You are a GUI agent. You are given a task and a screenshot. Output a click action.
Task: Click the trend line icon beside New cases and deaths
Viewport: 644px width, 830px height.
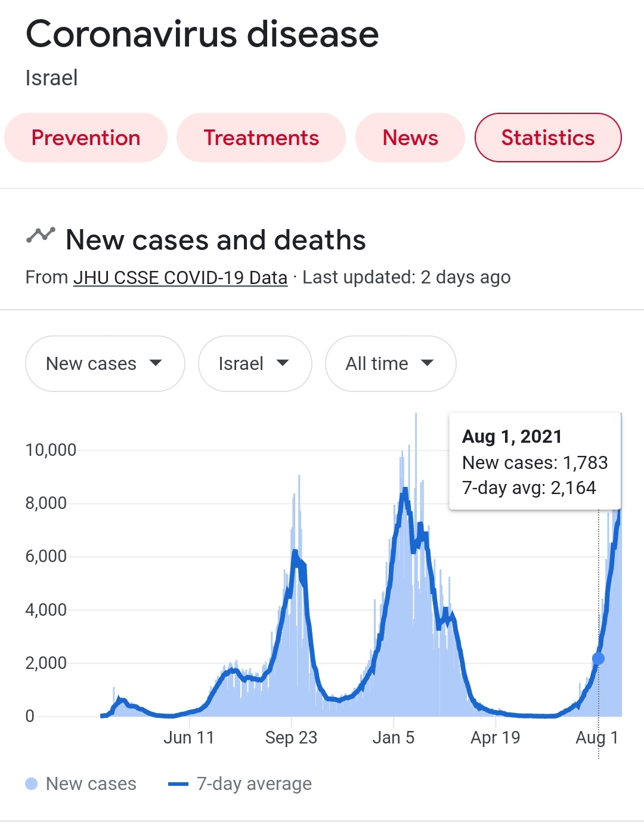point(41,236)
